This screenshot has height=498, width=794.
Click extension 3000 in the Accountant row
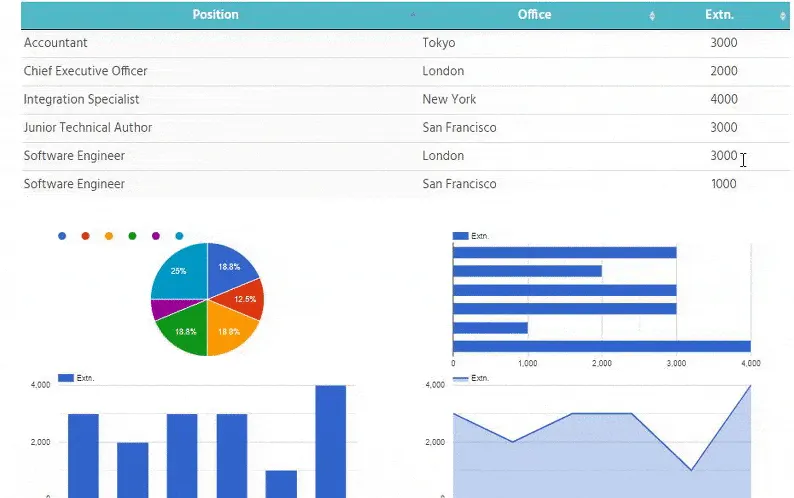[724, 43]
